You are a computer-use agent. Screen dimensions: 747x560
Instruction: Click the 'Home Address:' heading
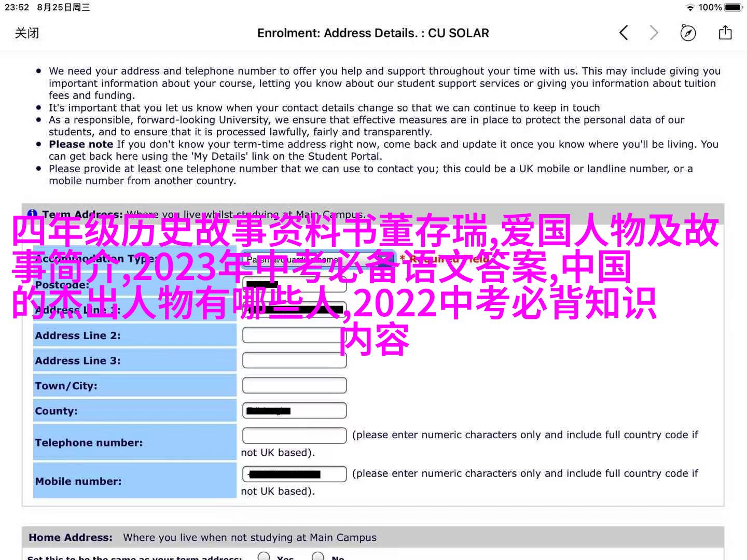(71, 538)
